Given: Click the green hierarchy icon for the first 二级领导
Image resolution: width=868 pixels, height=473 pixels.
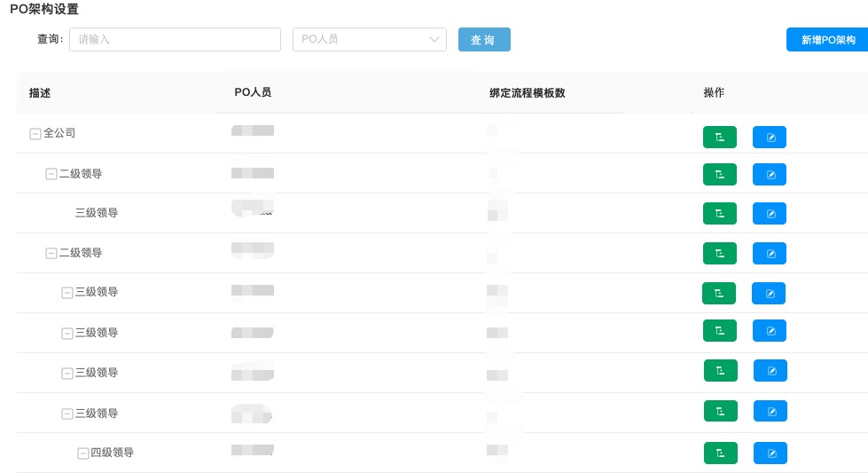Looking at the screenshot, I should (719, 175).
